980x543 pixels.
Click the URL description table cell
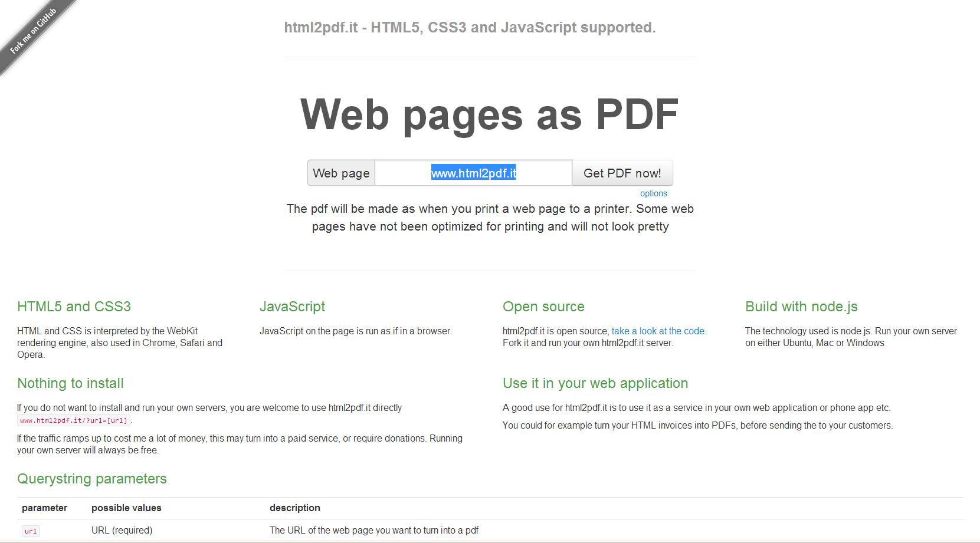coord(374,531)
